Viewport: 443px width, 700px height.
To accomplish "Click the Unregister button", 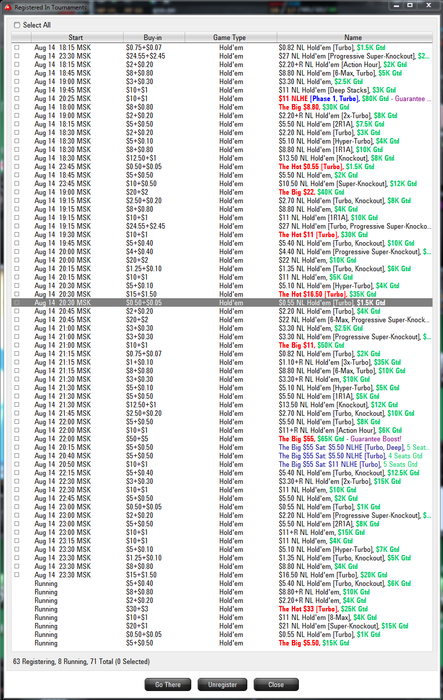I will tap(222, 684).
